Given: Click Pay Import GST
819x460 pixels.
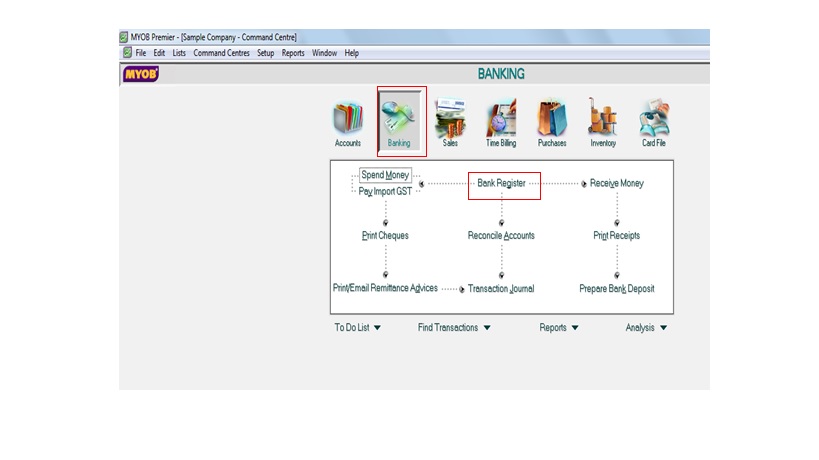Looking at the screenshot, I should pos(385,192).
